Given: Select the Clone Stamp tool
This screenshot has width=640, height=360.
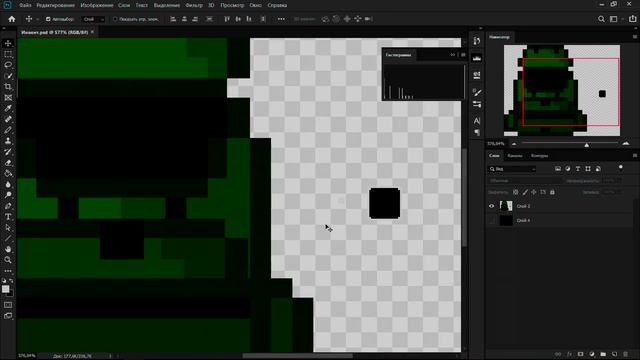Looking at the screenshot, I should click(x=8, y=141).
